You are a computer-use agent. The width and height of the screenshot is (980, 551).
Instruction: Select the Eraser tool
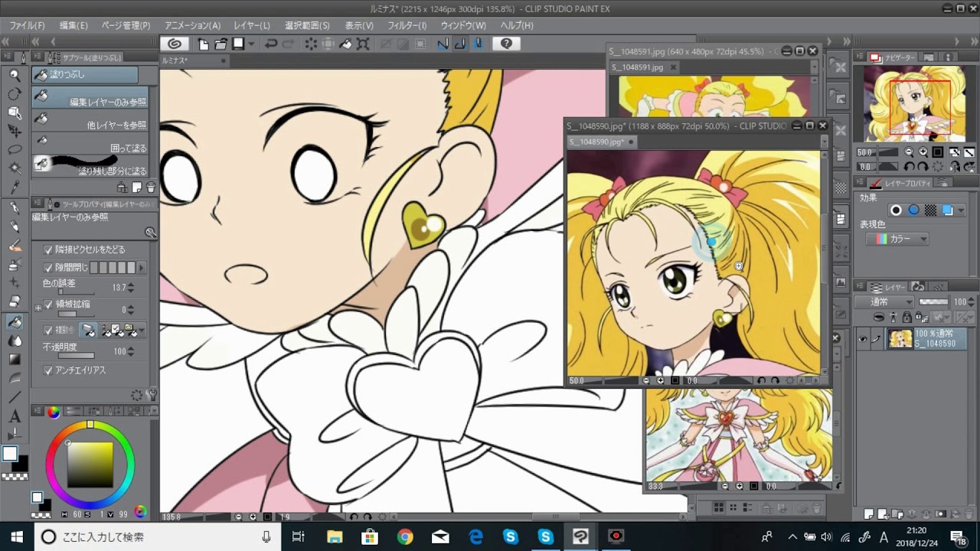click(x=15, y=302)
